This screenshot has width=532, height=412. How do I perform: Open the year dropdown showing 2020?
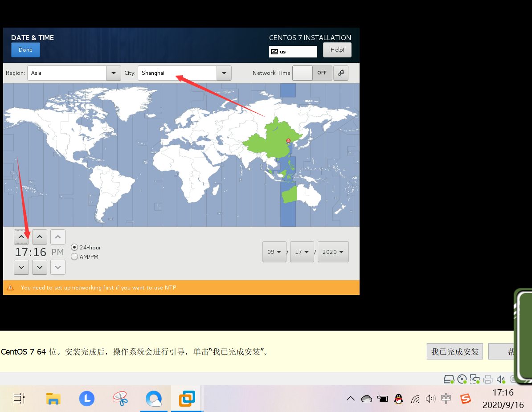333,252
